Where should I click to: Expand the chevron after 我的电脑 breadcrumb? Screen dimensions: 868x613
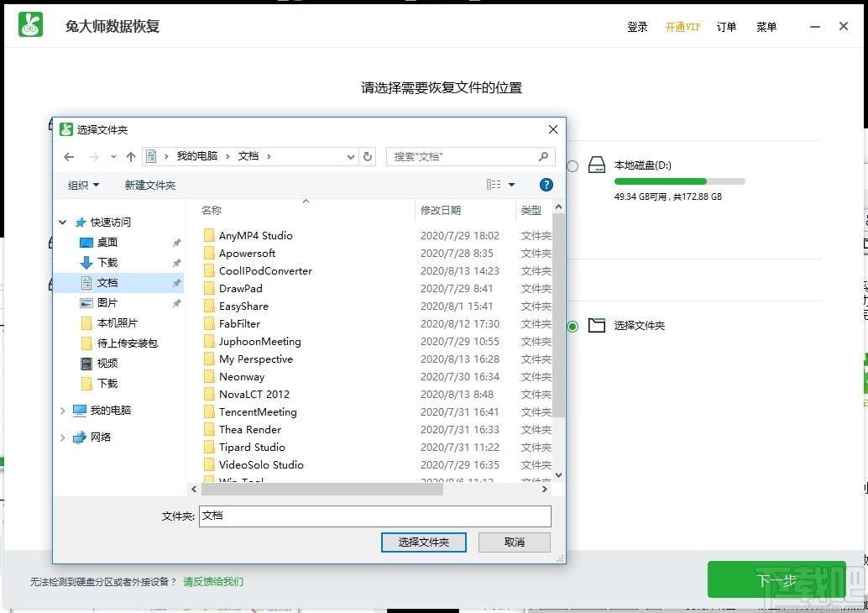click(227, 157)
